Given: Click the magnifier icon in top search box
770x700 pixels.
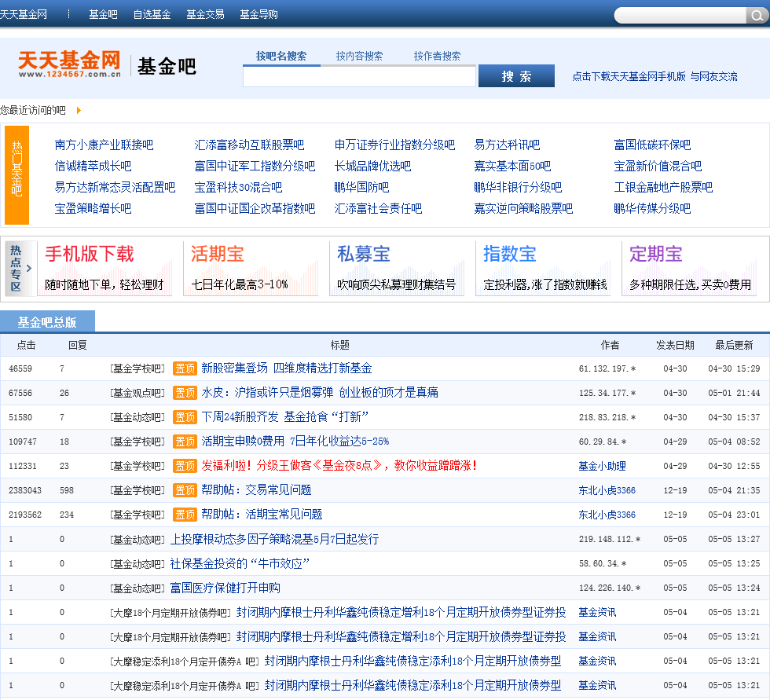Looking at the screenshot, I should (x=757, y=16).
